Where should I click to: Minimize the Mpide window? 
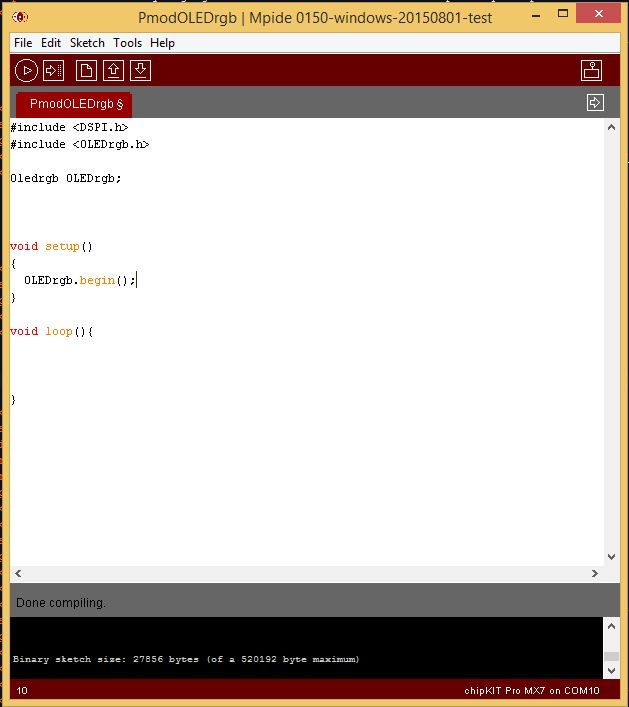pos(536,15)
